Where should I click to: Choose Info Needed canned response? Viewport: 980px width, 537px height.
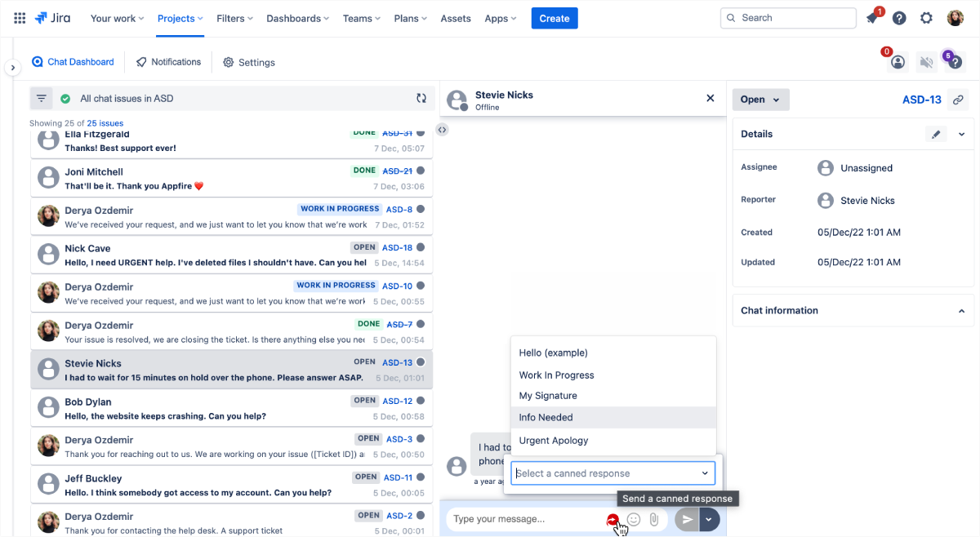tap(612, 417)
